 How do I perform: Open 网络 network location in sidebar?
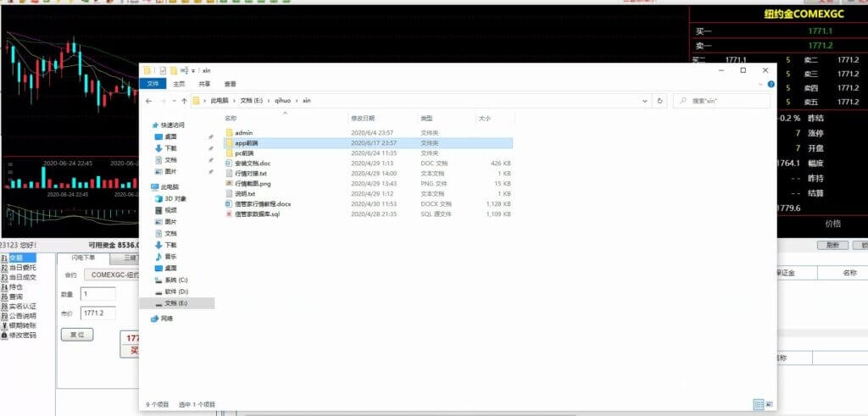click(166, 319)
